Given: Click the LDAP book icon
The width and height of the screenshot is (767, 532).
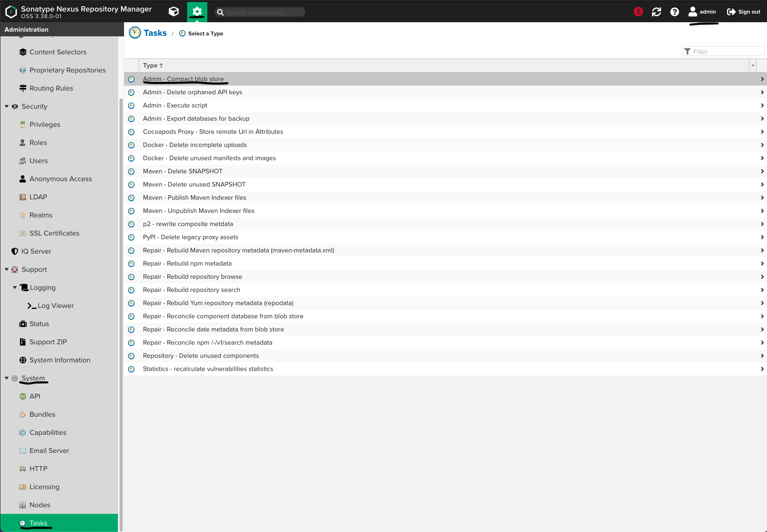Looking at the screenshot, I should coord(23,197).
